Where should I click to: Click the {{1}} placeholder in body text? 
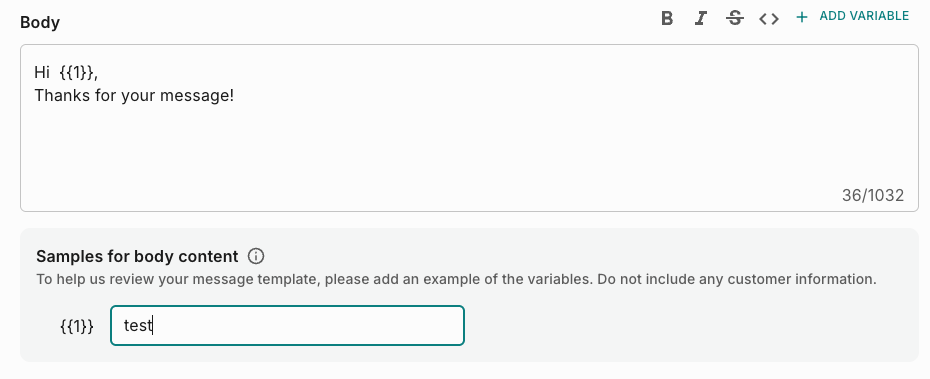pyautogui.click(x=77, y=72)
